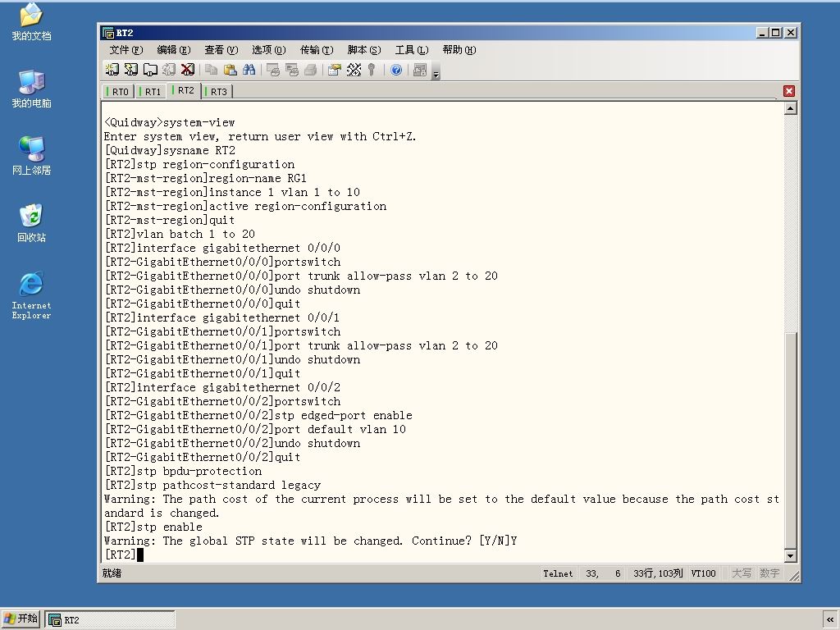The width and height of the screenshot is (840, 630).
Task: Click the keymap editor icon
Action: 354,70
